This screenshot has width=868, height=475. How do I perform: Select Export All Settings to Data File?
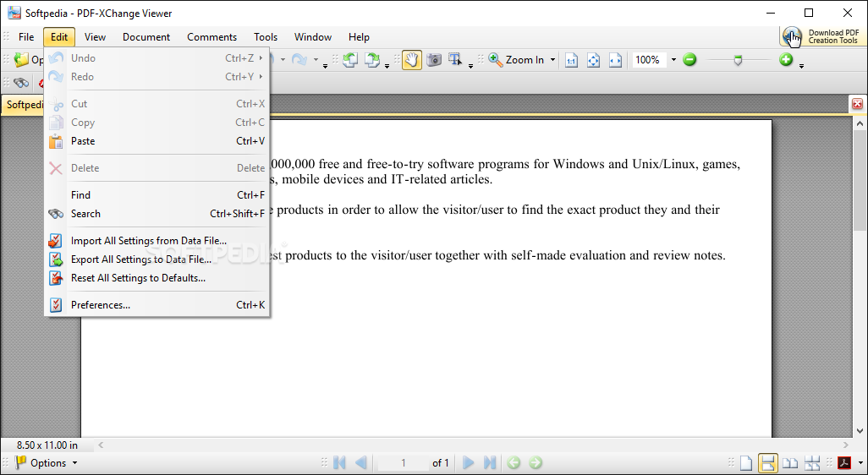[x=157, y=259]
